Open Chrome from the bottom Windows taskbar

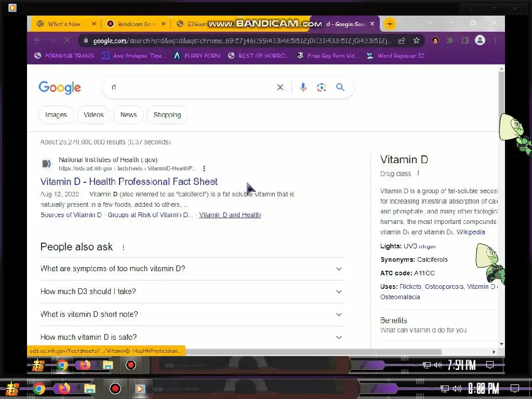tap(38, 389)
